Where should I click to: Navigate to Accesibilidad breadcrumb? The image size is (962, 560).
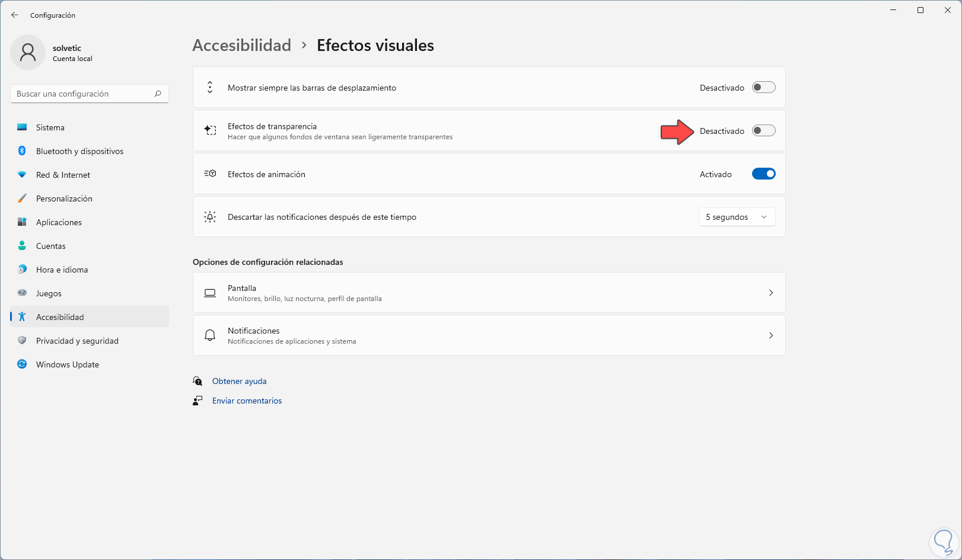[x=242, y=46]
